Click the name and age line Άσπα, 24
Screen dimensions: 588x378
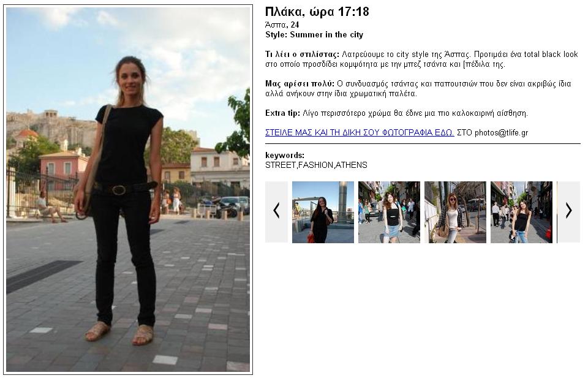point(282,25)
